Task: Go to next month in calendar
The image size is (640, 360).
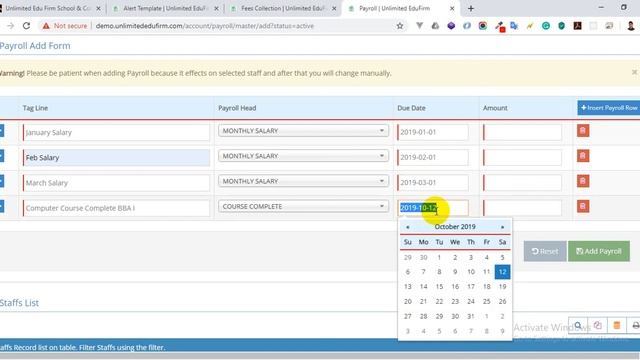Action: 502,227
